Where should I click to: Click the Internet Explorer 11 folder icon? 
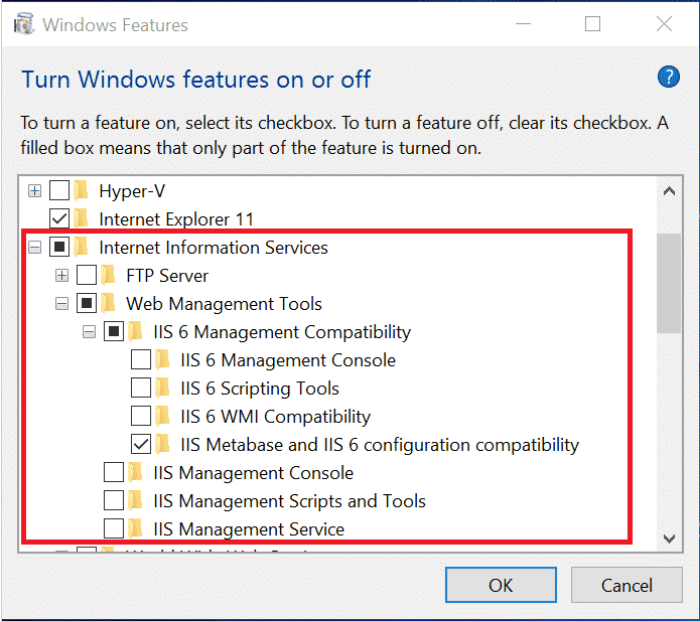(82, 218)
